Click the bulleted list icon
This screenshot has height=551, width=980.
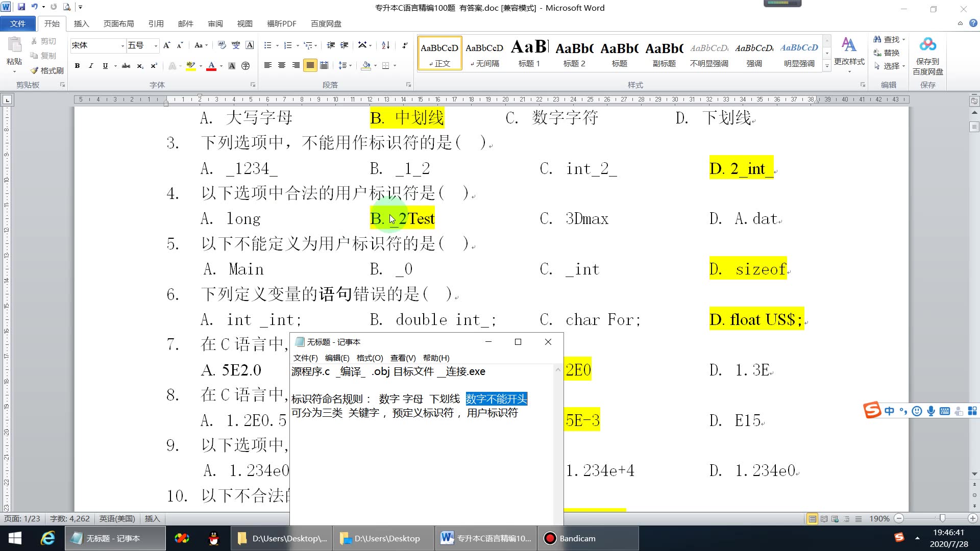(267, 45)
